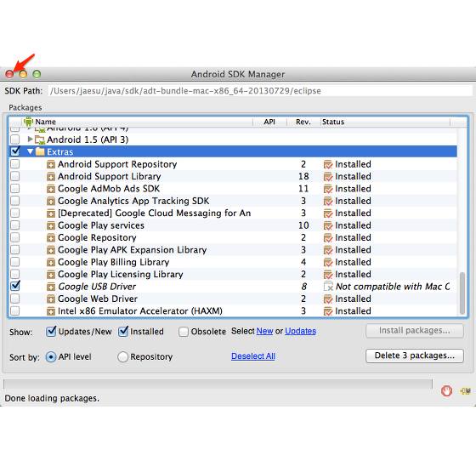Click Google Play Licensing Library package icon
The height and width of the screenshot is (461, 476).
click(51, 275)
